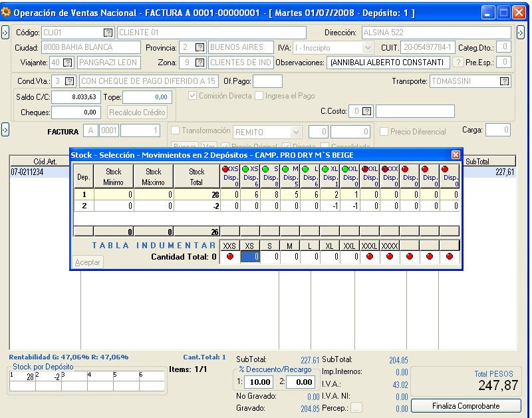The image size is (532, 418).
Task: Open the Cond.Vta. lookup icon
Action: point(68,81)
